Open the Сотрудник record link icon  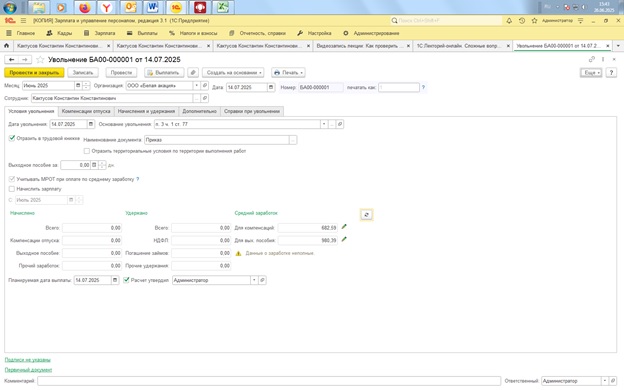coord(205,98)
